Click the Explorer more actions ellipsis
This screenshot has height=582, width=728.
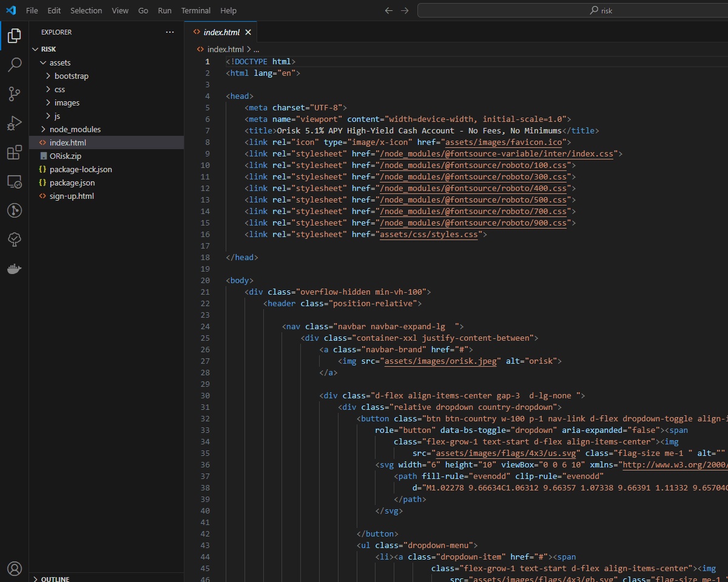[169, 32]
